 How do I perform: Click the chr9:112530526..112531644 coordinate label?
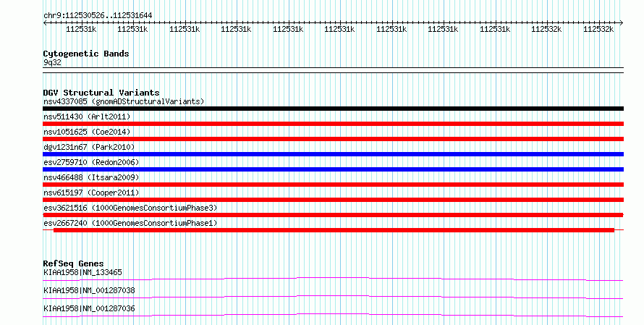[x=98, y=15]
